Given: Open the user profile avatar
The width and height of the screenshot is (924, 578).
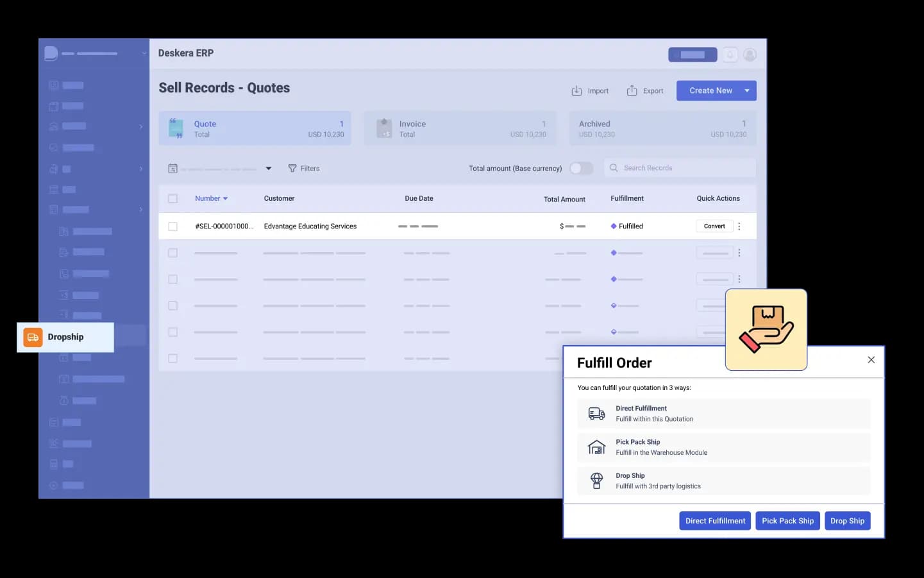Looking at the screenshot, I should (x=750, y=55).
